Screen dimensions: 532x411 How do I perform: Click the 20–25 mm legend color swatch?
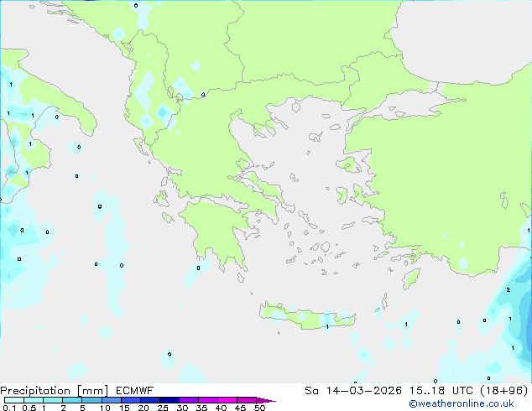(149, 400)
